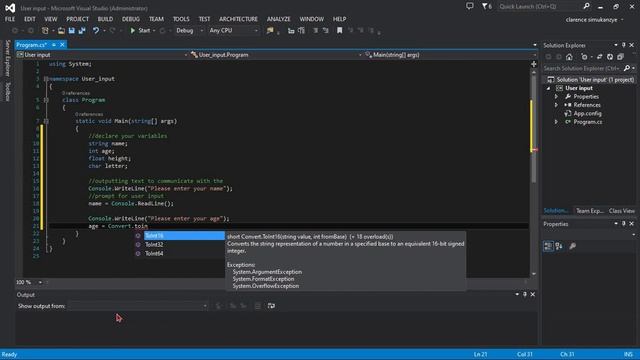Screen dimensions: 640x360
Task: Click the Property Pages wrench icon
Action: click(573, 246)
